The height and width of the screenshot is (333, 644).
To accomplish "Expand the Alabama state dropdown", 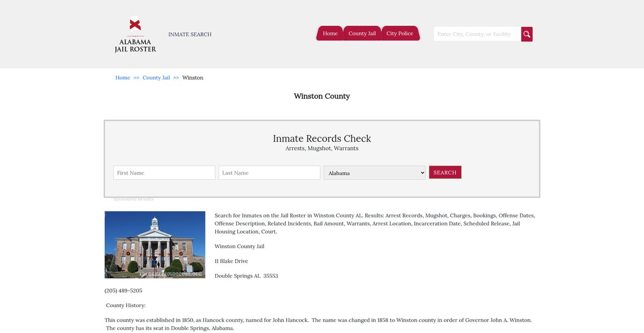I will click(375, 173).
